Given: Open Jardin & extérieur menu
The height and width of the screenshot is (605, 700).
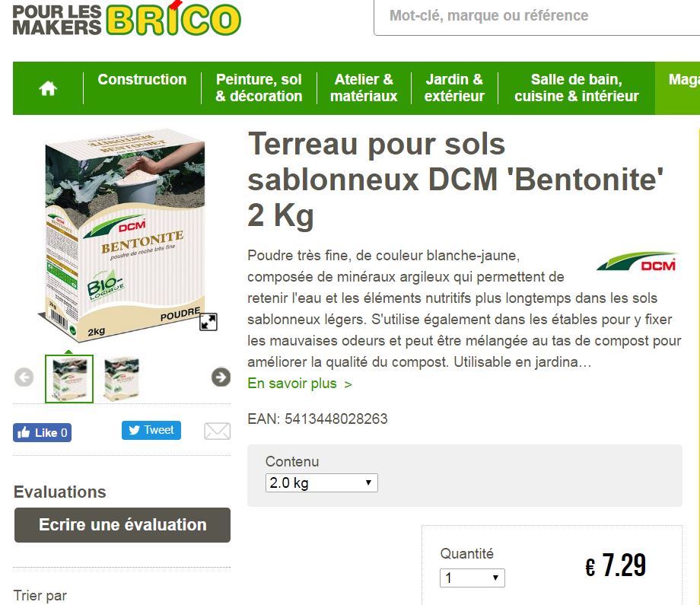Looking at the screenshot, I should [454, 88].
